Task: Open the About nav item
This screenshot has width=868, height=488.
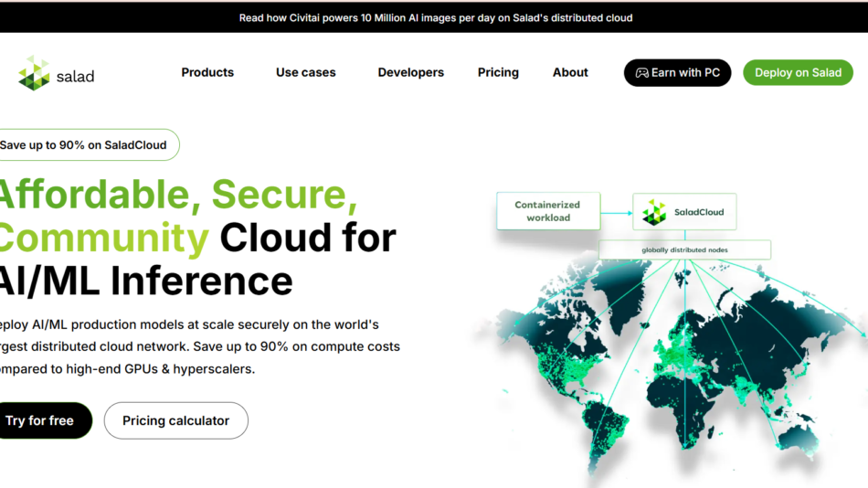Action: (x=570, y=72)
